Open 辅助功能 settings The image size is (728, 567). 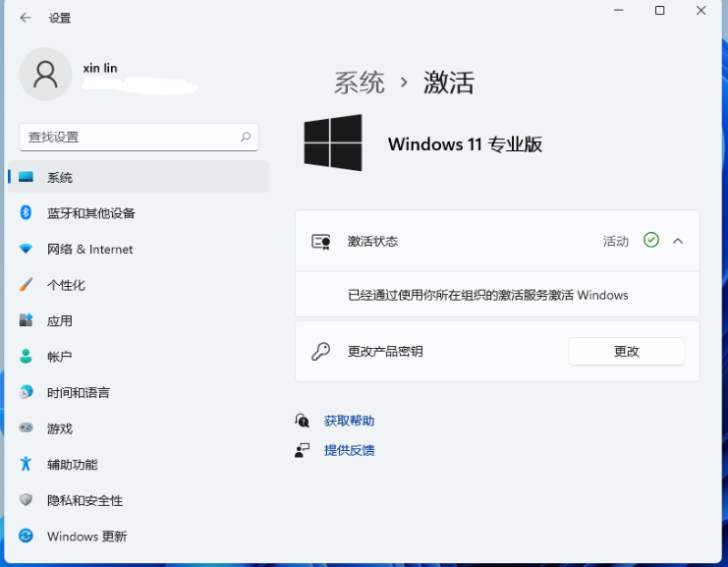[x=139, y=464]
